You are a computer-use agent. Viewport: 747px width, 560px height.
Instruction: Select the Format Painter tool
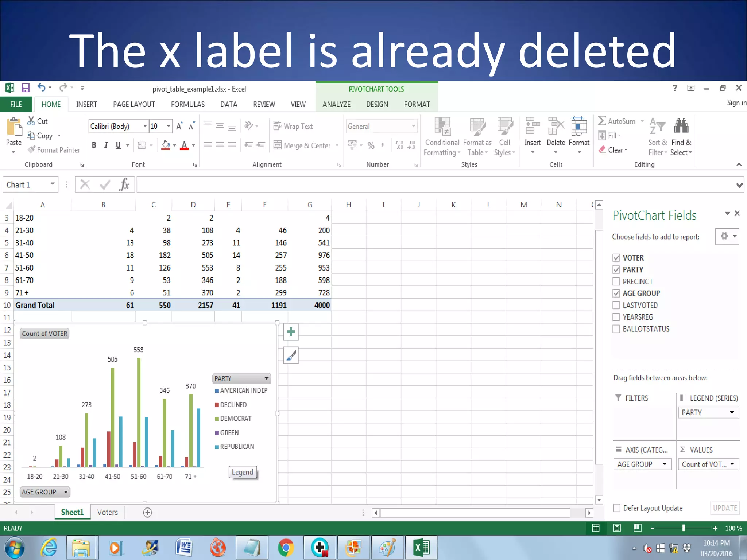(54, 150)
